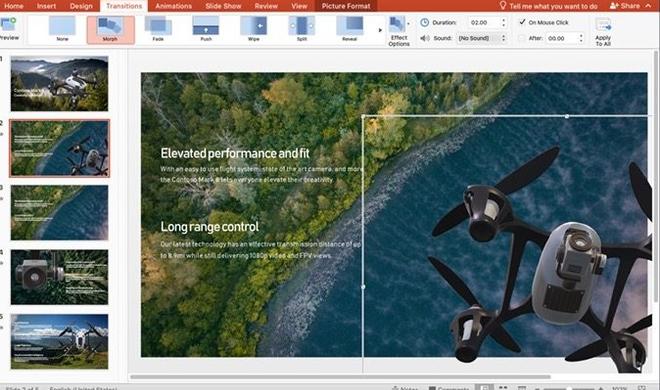This screenshot has height=390, width=660.
Task: Click the Sound speaker icon
Action: tap(425, 38)
